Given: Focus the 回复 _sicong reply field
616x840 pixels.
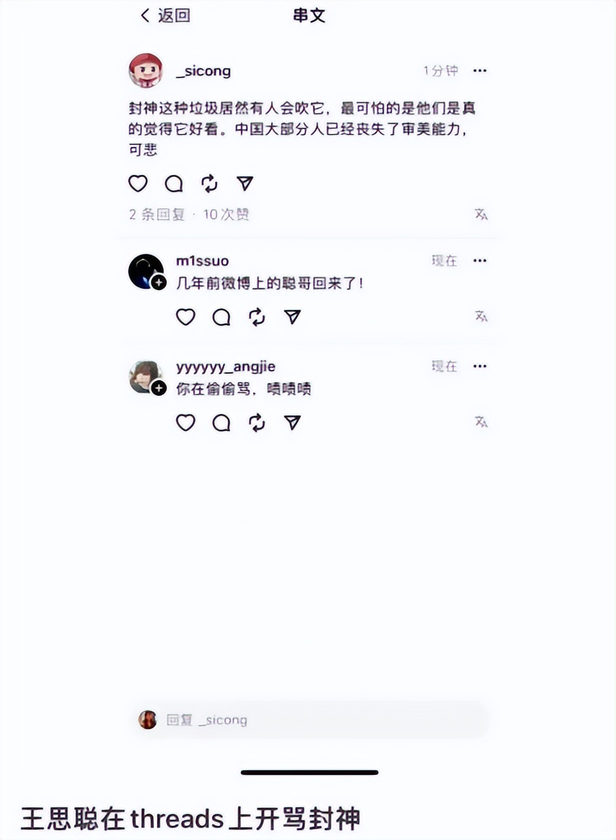Looking at the screenshot, I should coord(309,720).
